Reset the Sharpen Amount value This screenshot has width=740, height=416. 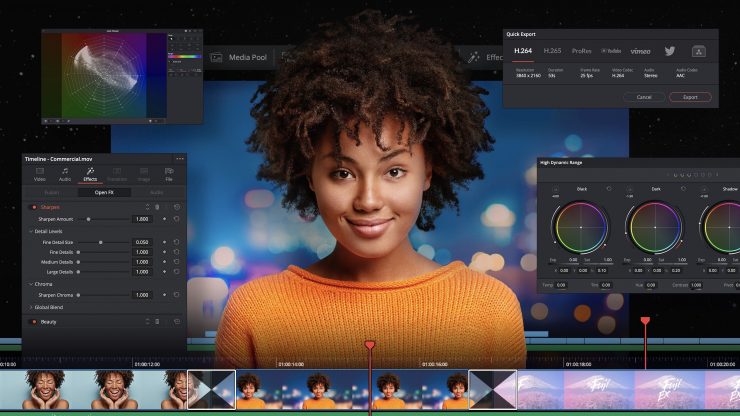176,218
